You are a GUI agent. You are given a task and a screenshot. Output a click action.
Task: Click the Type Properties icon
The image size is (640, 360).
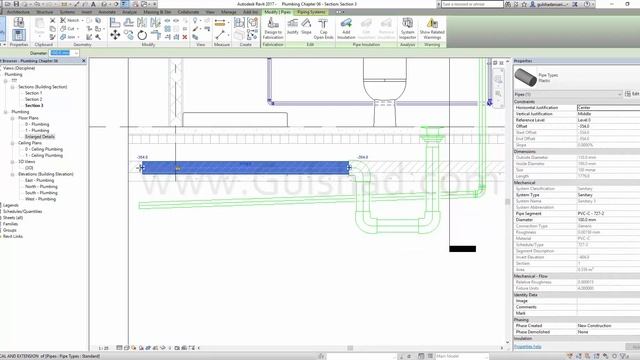[19, 22]
